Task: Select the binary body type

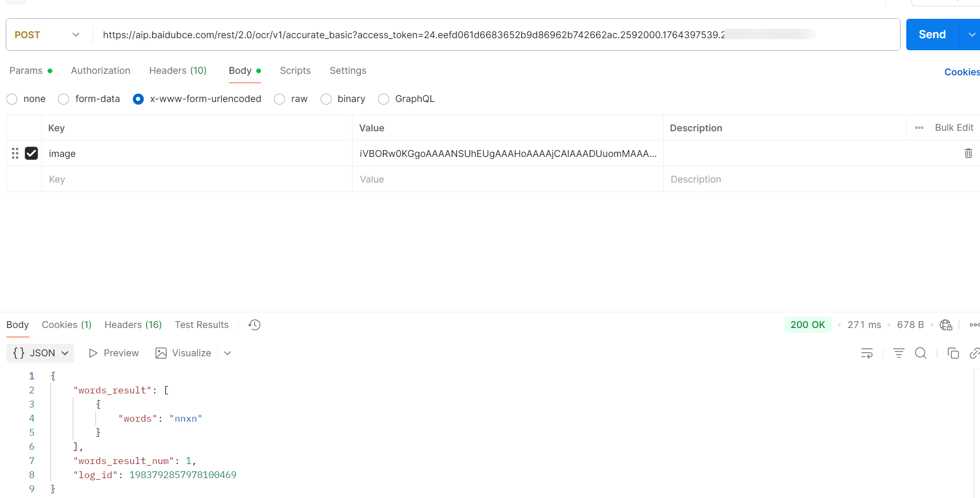Action: (326, 99)
